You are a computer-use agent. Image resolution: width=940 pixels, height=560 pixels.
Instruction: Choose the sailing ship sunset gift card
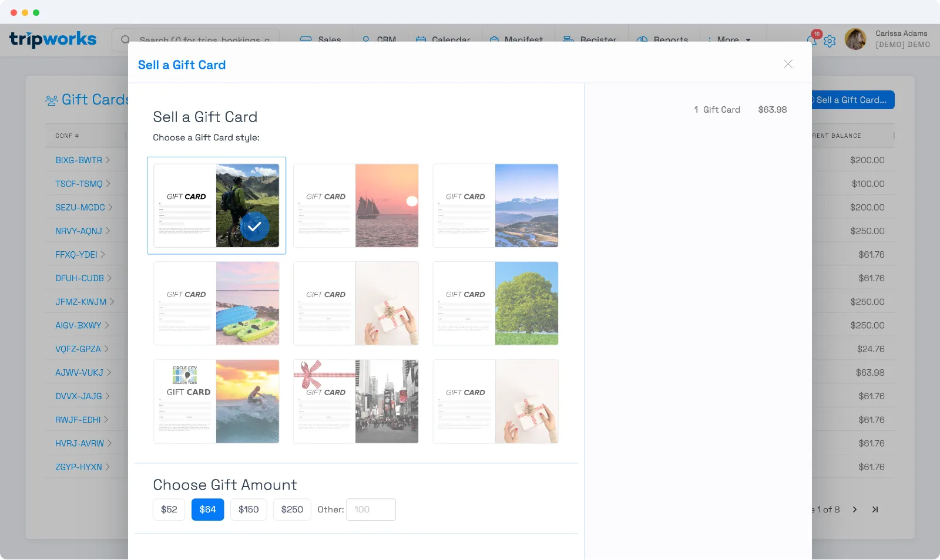[356, 205]
